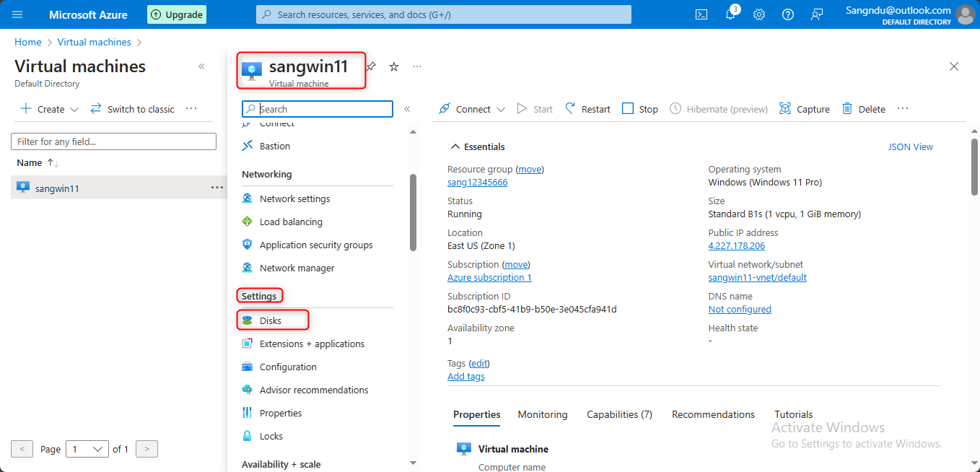Viewport: 980px width, 472px height.
Task: Open the Connect dropdown in VM toolbar
Action: pyautogui.click(x=472, y=109)
